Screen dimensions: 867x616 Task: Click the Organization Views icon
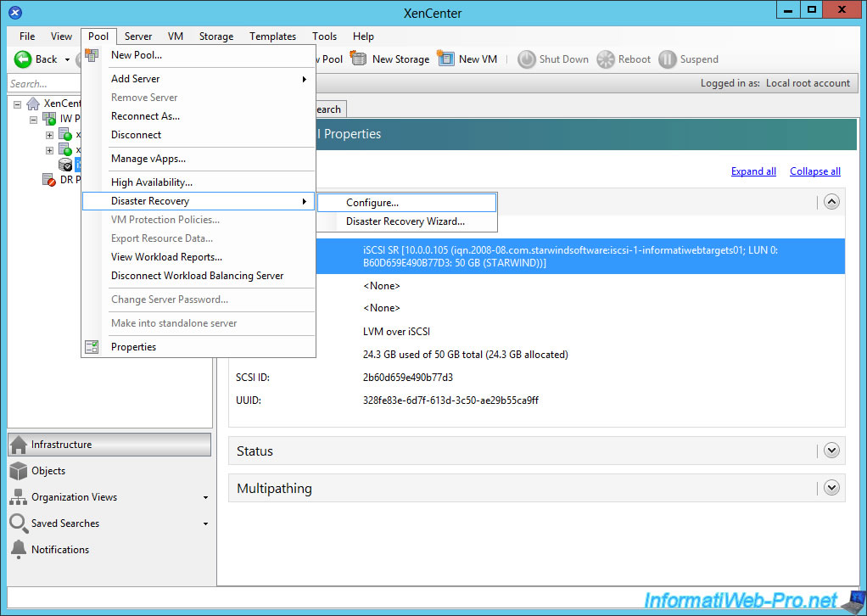(19, 497)
